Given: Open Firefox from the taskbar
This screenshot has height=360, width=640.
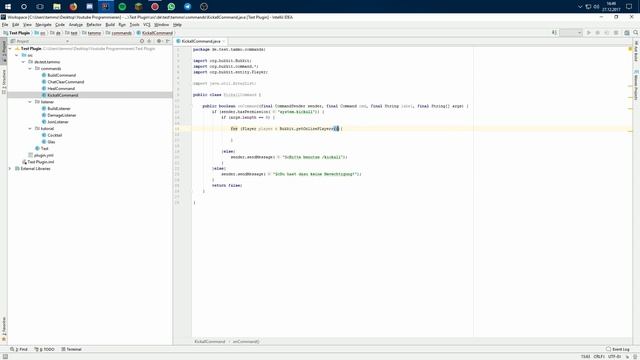Looking at the screenshot, I should point(73,7).
